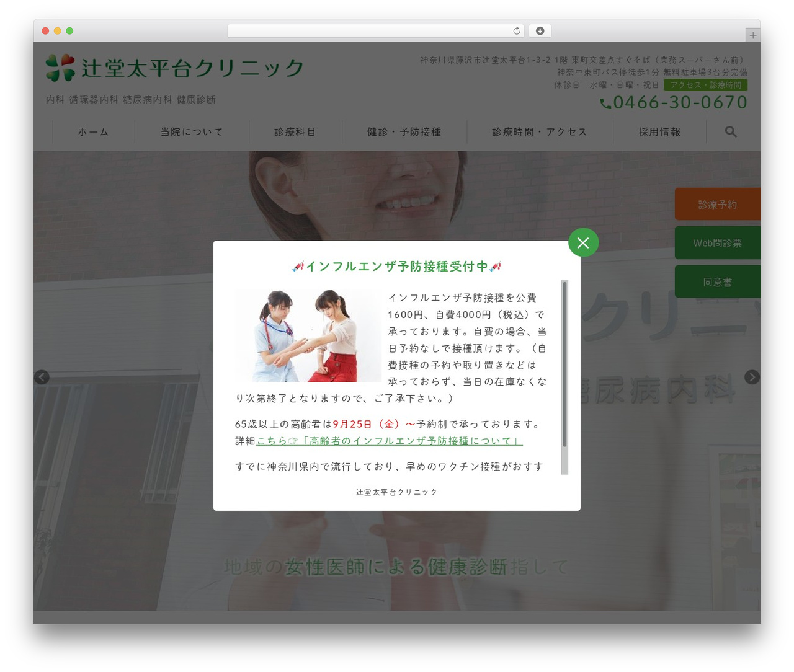Click the search magnifier in navigation
The height and width of the screenshot is (672, 794).
coord(731,132)
